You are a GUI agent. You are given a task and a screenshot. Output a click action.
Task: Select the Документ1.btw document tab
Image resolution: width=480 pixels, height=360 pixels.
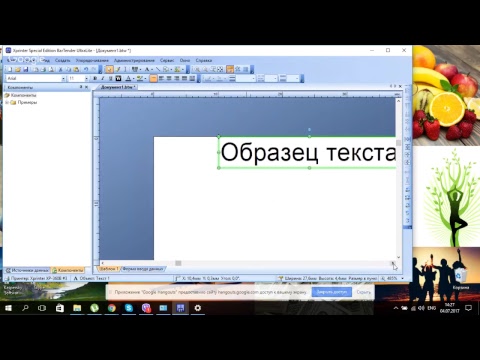[x=117, y=87]
